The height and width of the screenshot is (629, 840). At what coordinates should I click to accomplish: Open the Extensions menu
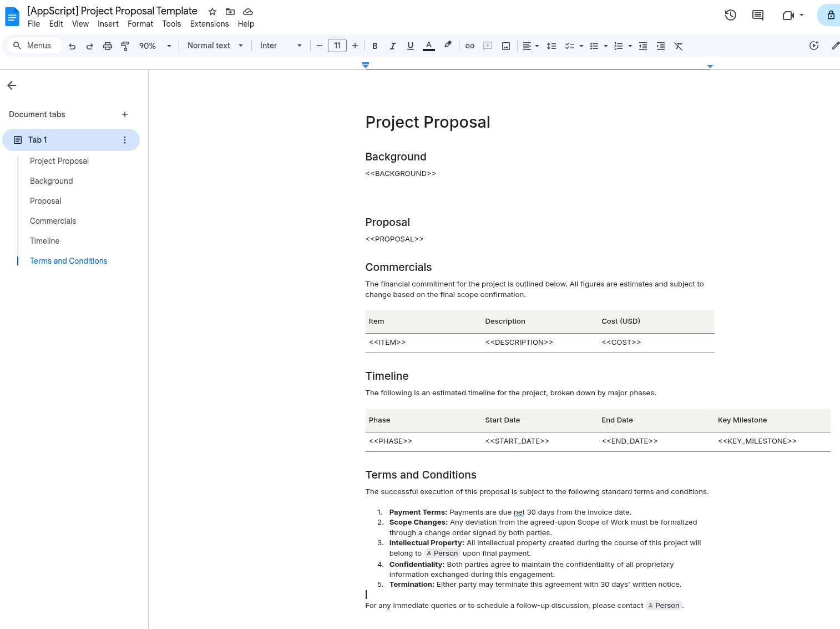(209, 24)
